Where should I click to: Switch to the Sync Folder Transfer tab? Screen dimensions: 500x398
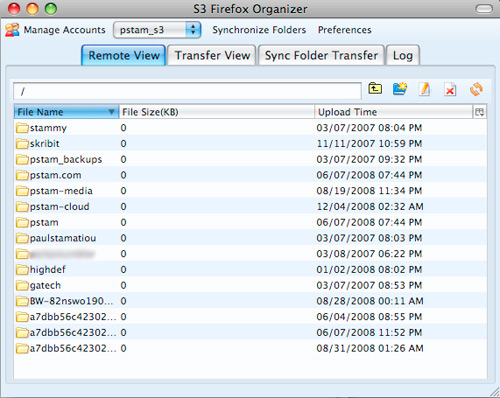pyautogui.click(x=321, y=55)
